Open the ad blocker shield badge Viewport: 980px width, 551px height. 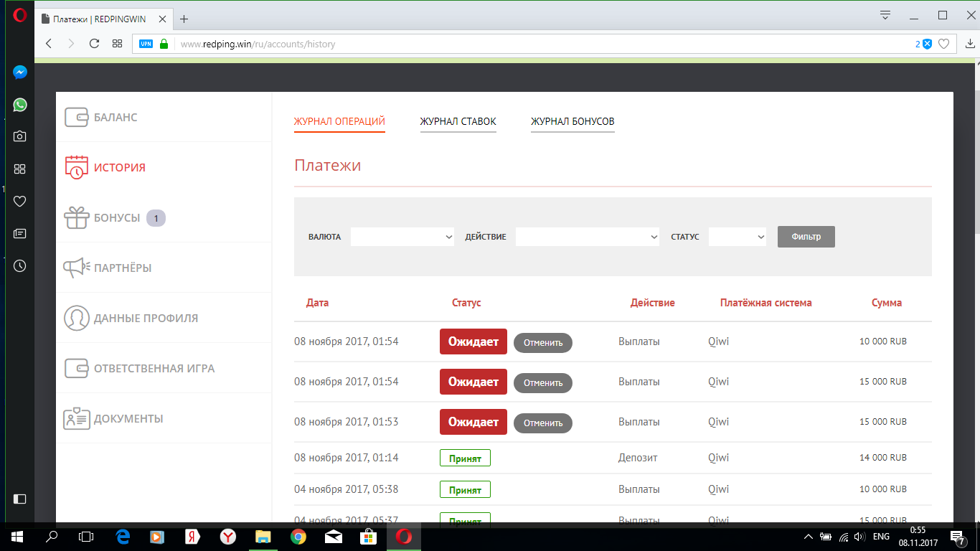point(927,44)
